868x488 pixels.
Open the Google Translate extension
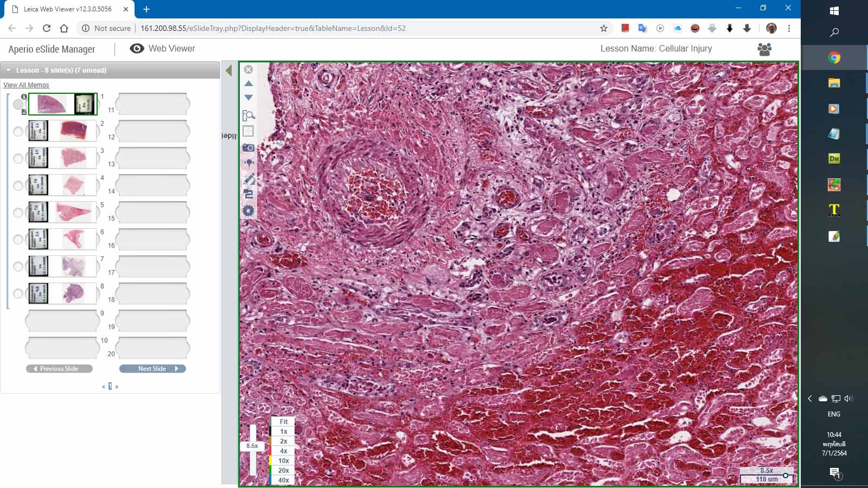[642, 28]
